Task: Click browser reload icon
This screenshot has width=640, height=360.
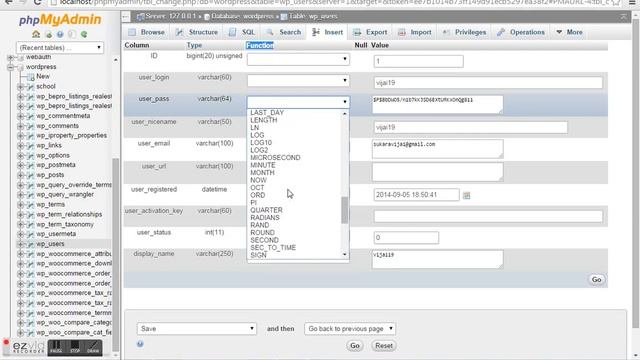Action: click(38, 2)
